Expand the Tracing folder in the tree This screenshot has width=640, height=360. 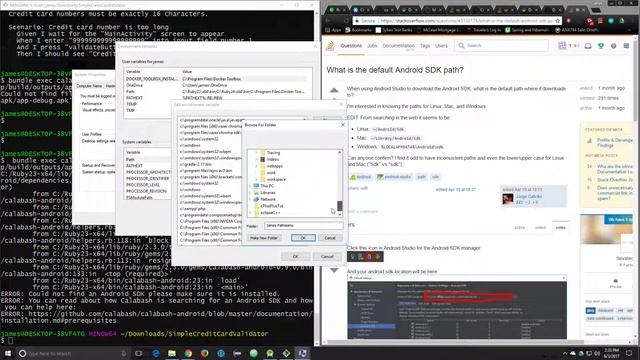coord(256,153)
